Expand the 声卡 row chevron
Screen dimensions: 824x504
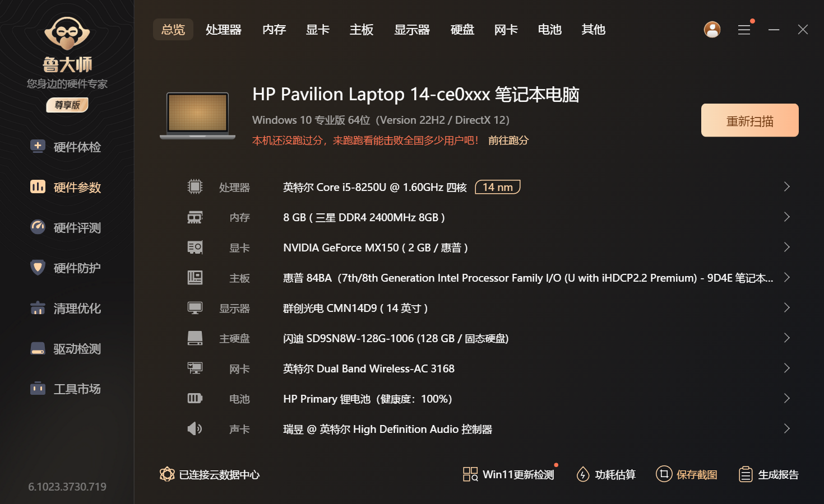point(787,428)
